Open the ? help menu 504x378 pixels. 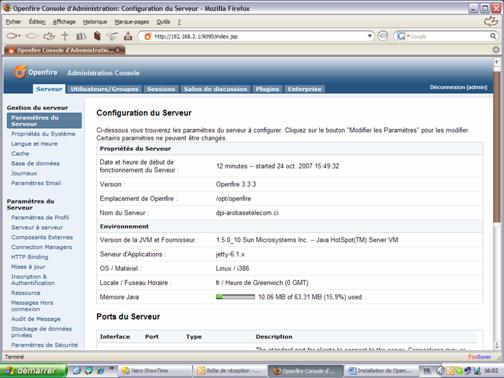tap(179, 22)
